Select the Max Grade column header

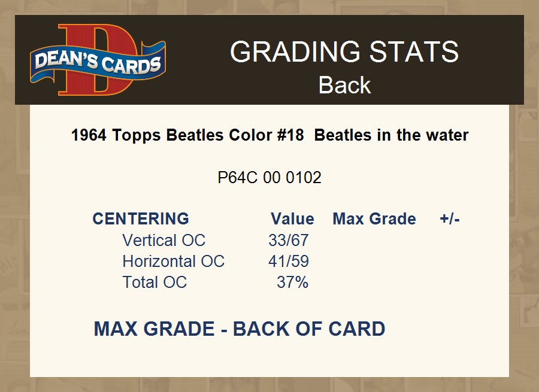(374, 218)
